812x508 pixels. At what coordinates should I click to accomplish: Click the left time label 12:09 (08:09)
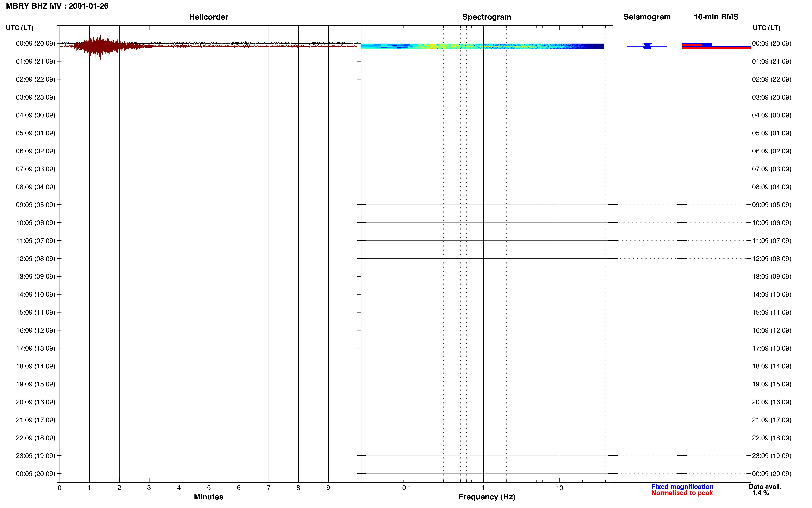point(35,259)
